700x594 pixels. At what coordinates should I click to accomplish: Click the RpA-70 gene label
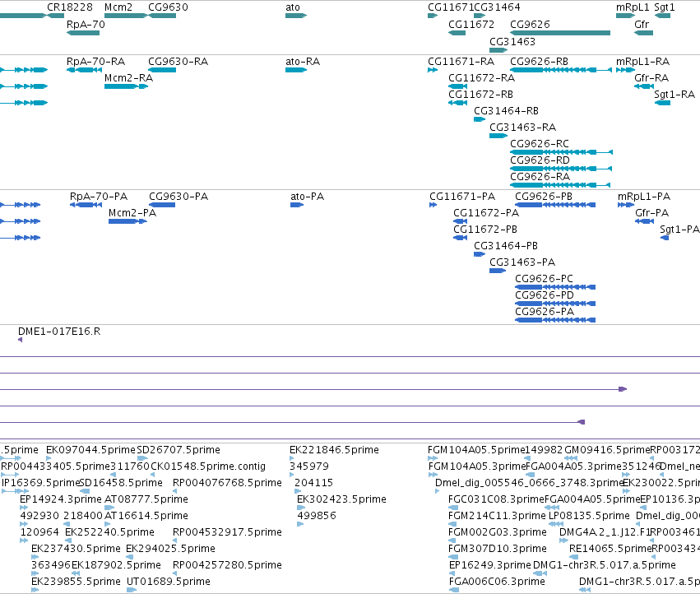pyautogui.click(x=86, y=25)
